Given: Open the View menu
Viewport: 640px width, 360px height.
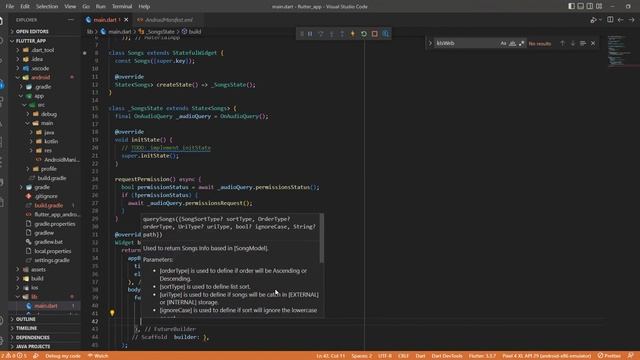Looking at the screenshot, I should tap(70, 7).
